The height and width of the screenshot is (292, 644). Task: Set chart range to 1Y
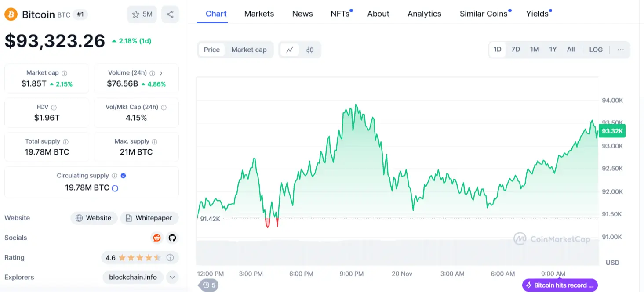pos(553,50)
